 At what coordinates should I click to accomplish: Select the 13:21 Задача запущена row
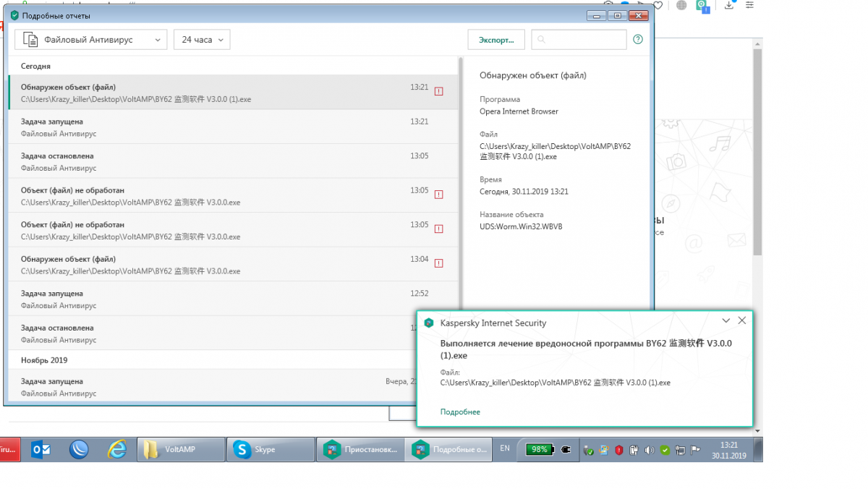click(x=233, y=127)
